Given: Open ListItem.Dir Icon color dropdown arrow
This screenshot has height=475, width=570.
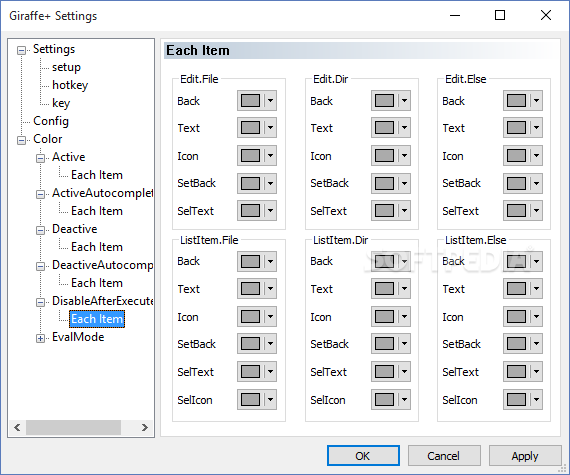Looking at the screenshot, I should (404, 317).
